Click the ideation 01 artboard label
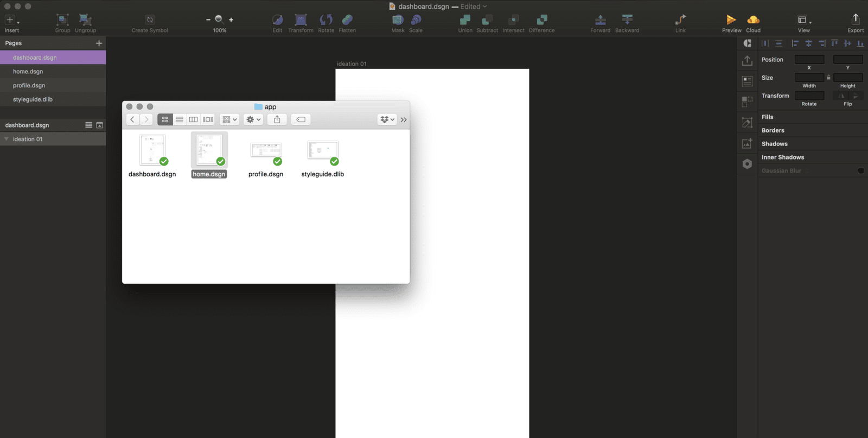 pos(352,64)
